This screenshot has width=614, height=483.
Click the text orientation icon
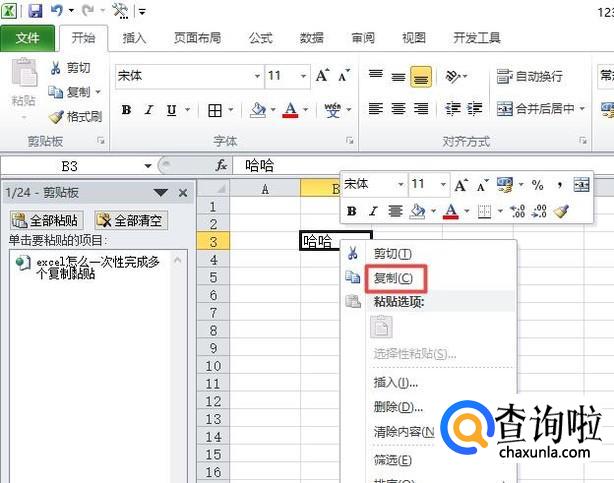[453, 76]
